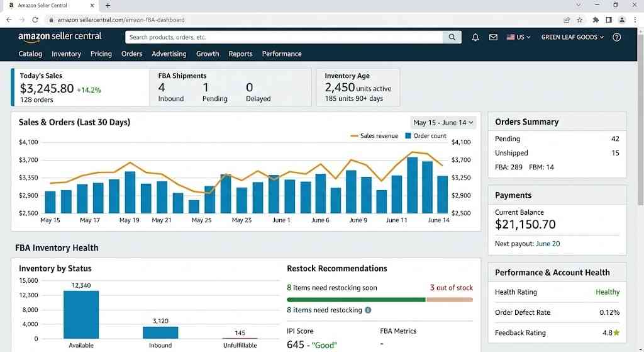Open the May 15 - June 14 date range dropdown

443,123
